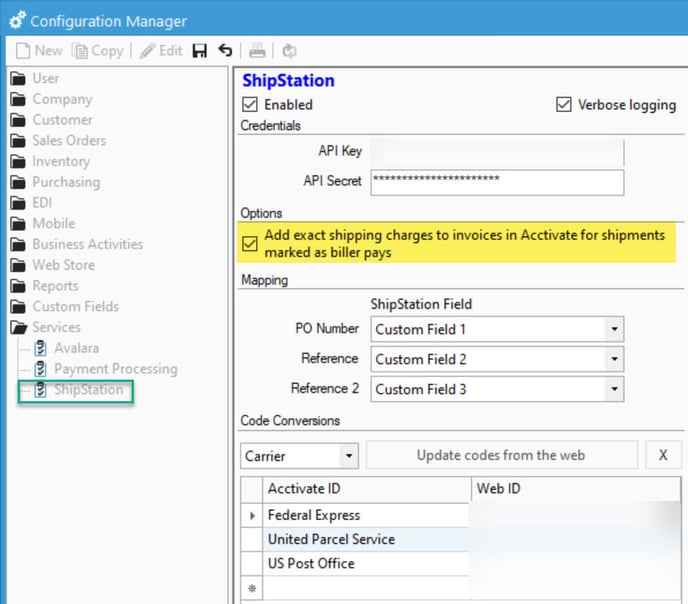The image size is (688, 604).
Task: Click the ShipStation service icon
Action: [x=40, y=390]
